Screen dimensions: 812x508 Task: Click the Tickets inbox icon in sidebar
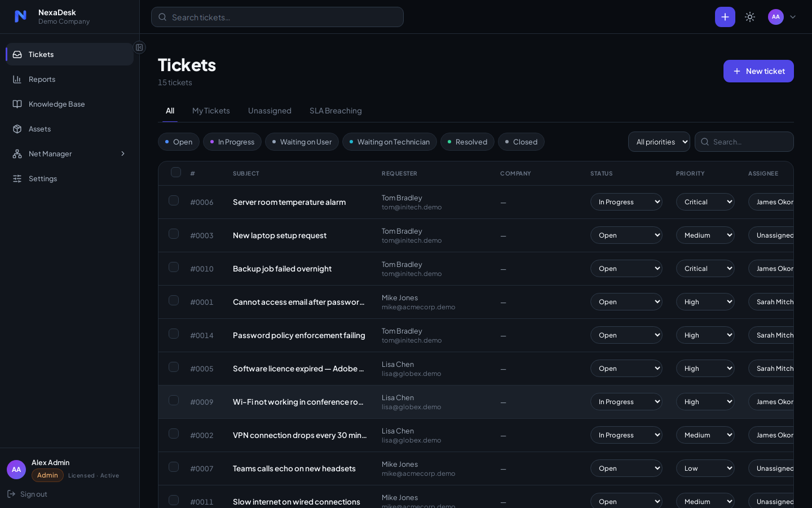(x=17, y=54)
